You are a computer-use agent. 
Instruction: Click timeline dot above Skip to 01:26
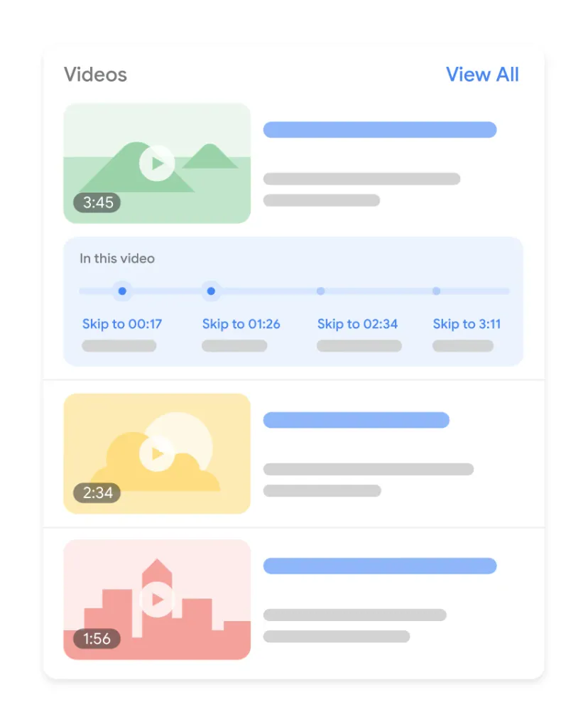click(x=211, y=291)
